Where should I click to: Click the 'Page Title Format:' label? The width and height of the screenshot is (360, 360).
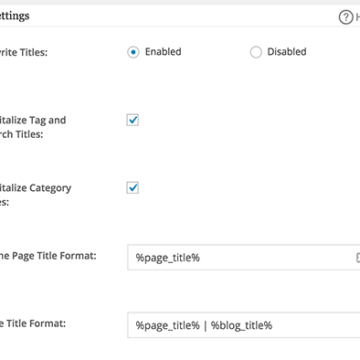[33, 324]
